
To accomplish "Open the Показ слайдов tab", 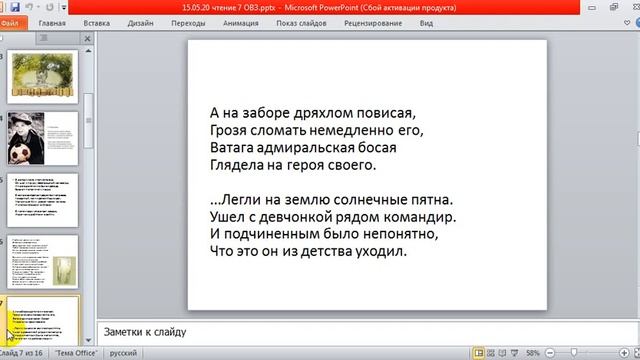I will click(301, 23).
